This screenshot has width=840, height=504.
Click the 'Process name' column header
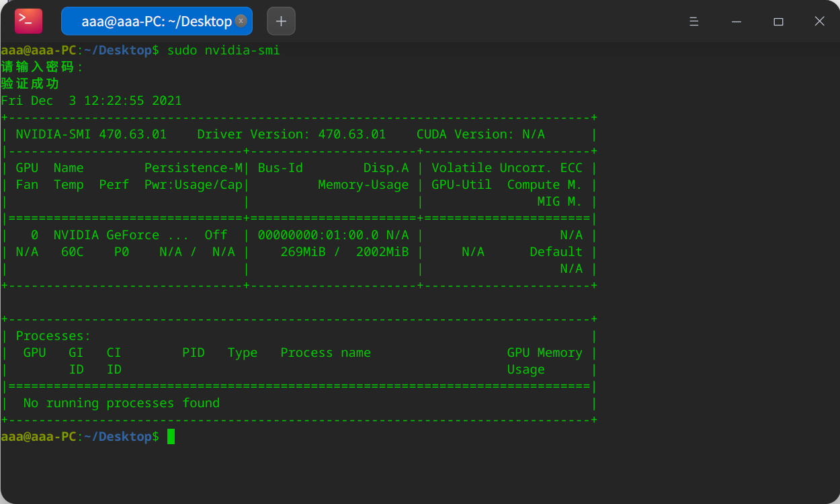[x=326, y=353]
